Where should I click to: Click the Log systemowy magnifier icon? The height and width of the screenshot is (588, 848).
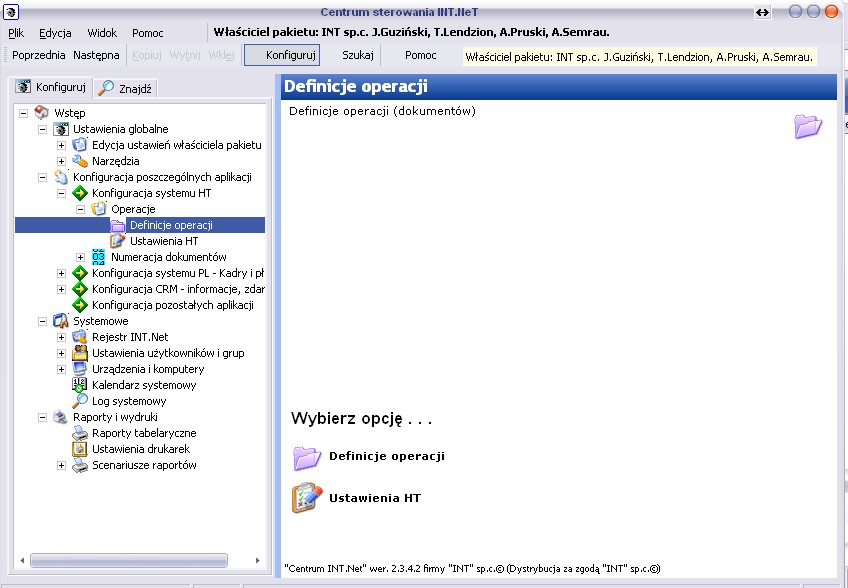80,401
